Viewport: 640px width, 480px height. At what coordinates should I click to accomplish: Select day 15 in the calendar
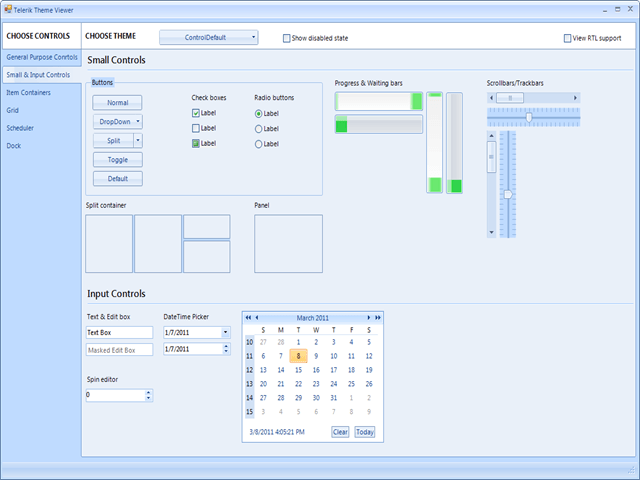298,370
